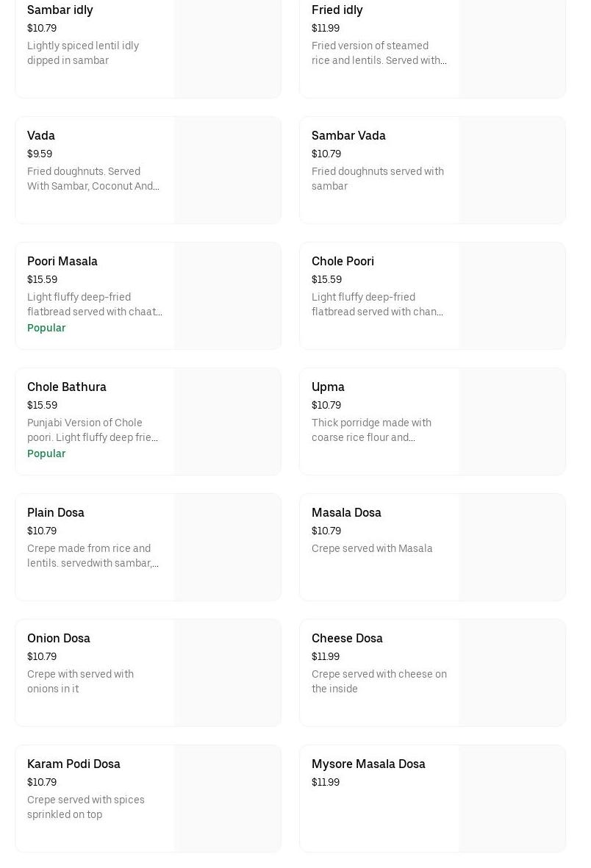
Task: Click the Cheese Dosa item name
Action: (x=347, y=638)
